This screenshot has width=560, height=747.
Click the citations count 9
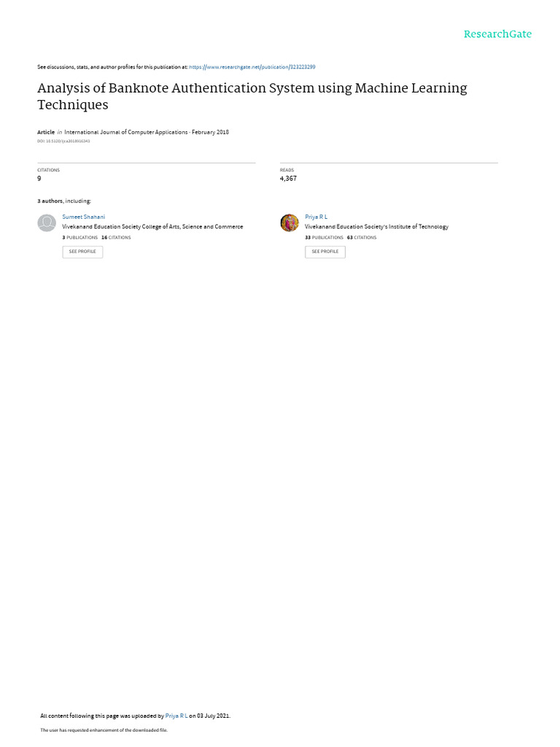(39, 179)
